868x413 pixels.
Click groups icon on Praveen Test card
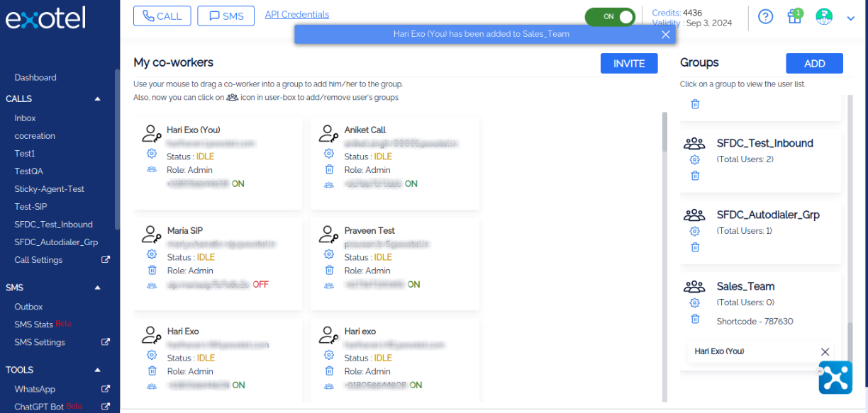click(328, 285)
